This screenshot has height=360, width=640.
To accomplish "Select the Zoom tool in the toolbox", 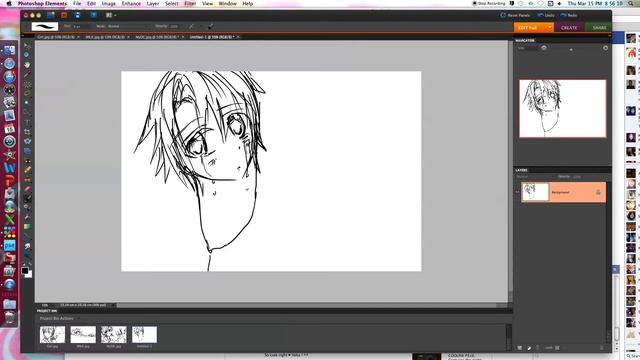I will (27, 55).
